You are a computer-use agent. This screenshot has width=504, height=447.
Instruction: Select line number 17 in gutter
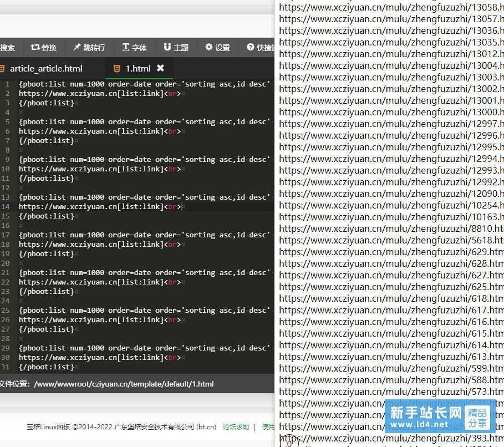(5, 235)
